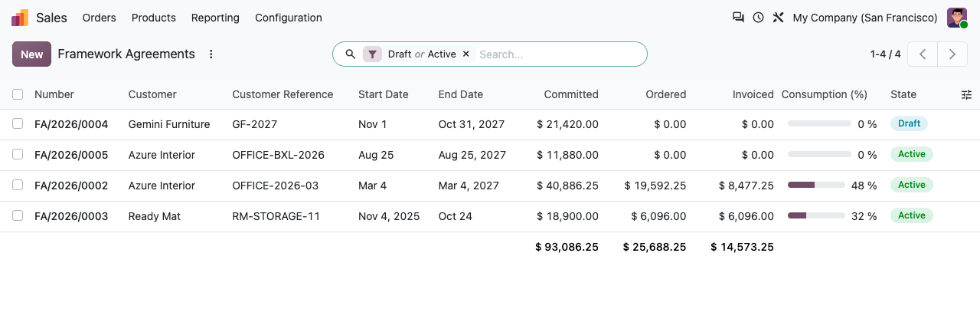Click the search magnifier icon
The width and height of the screenshot is (980, 322).
(x=351, y=54)
